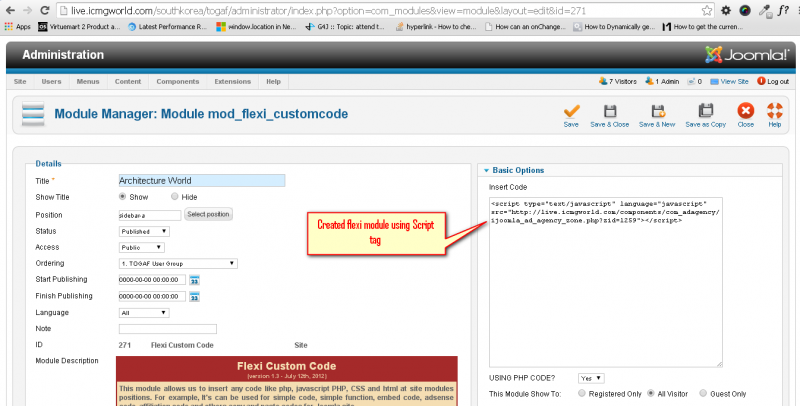Open the Access Public dropdown
This screenshot has height=406, width=800.
(x=141, y=247)
